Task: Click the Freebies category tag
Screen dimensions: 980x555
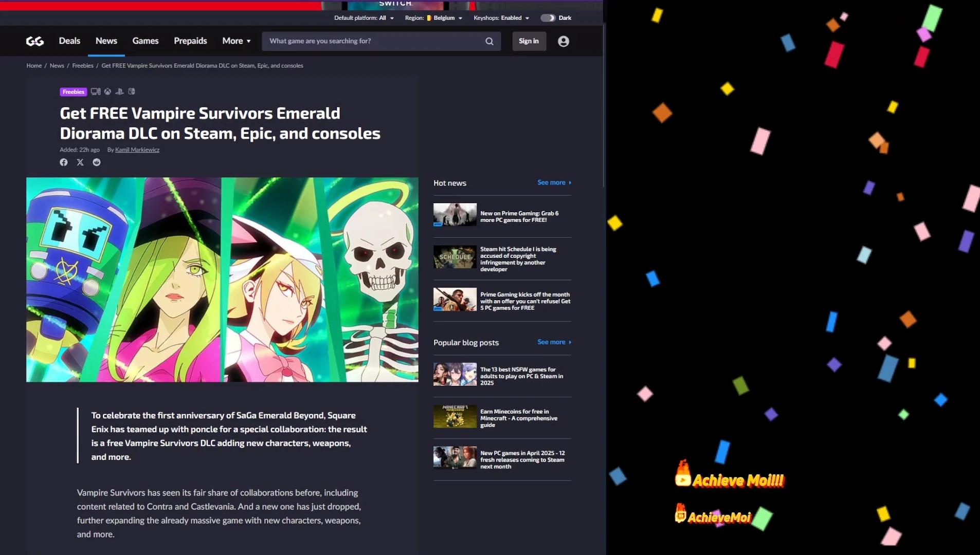Action: coord(74,92)
